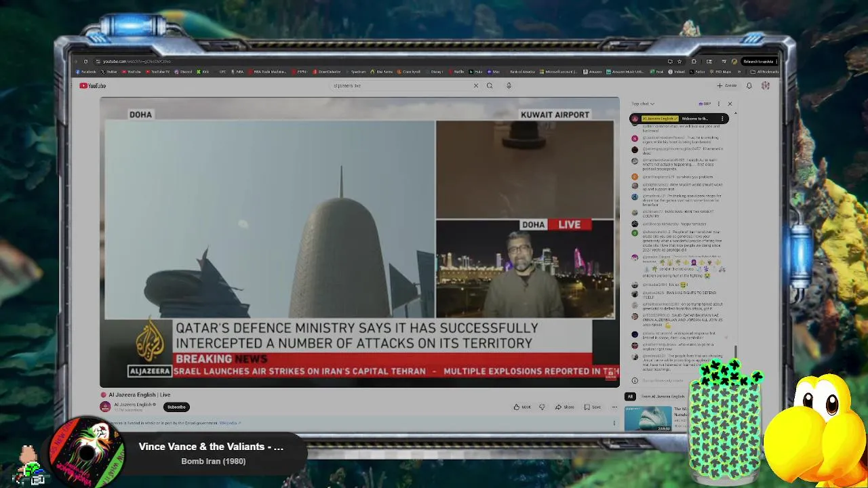Open the browser extensions puzzle icon

[694, 62]
